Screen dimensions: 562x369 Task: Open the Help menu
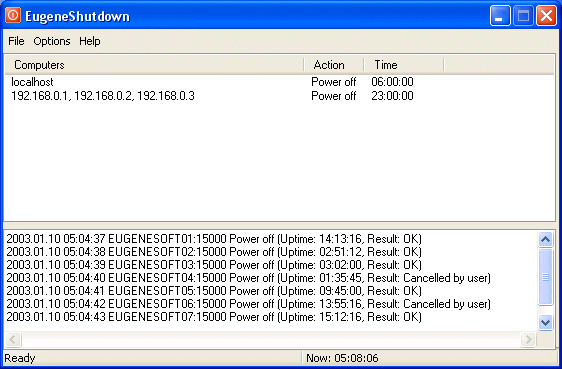coord(90,41)
